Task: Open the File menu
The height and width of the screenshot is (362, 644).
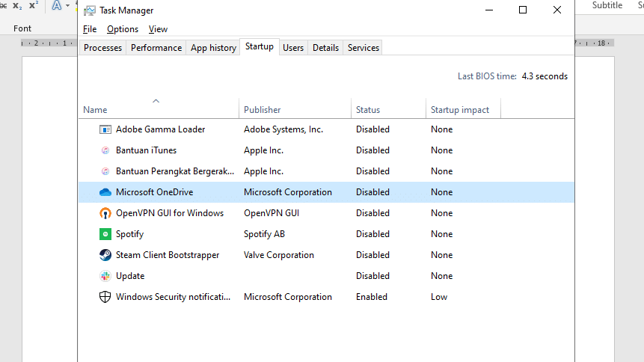Action: tap(90, 29)
